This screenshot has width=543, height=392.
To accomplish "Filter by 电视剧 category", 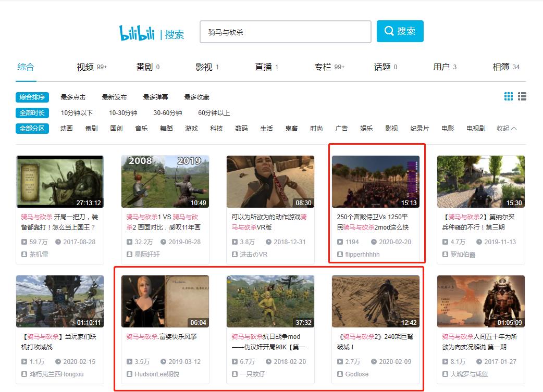I will (x=476, y=129).
